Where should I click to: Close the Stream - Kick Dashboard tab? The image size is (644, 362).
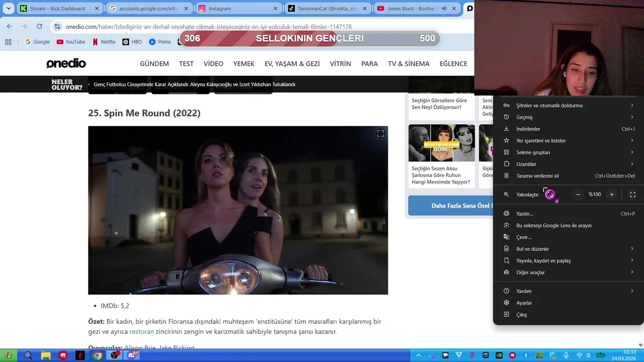click(x=97, y=9)
